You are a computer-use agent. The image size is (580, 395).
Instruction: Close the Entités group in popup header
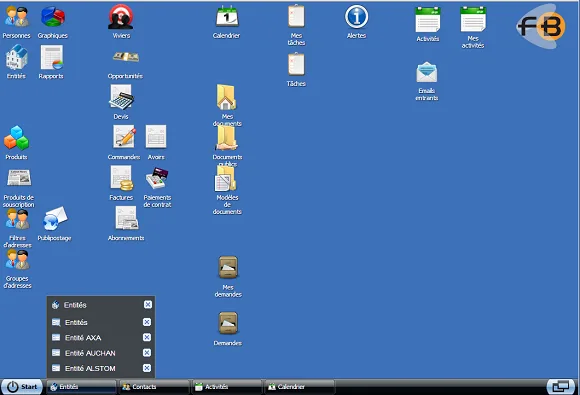pyautogui.click(x=148, y=304)
